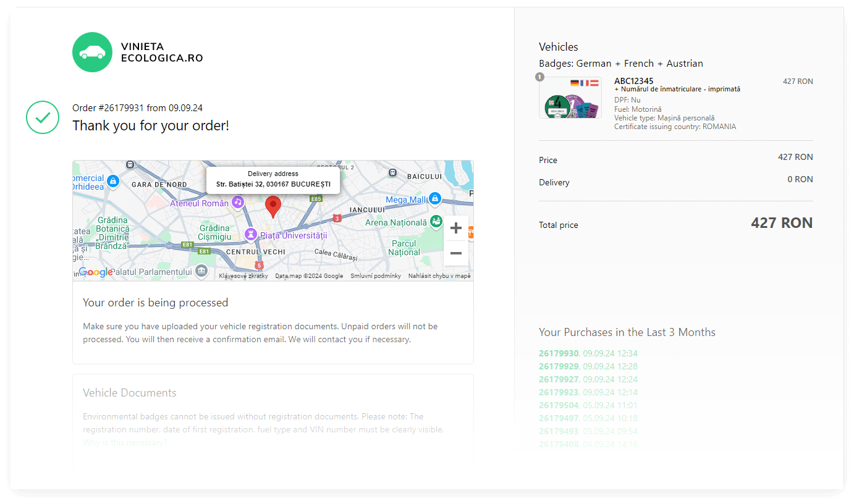Click the Klávesové zkratky map shortcuts button
Screen dimensions: 854x504
(x=243, y=276)
